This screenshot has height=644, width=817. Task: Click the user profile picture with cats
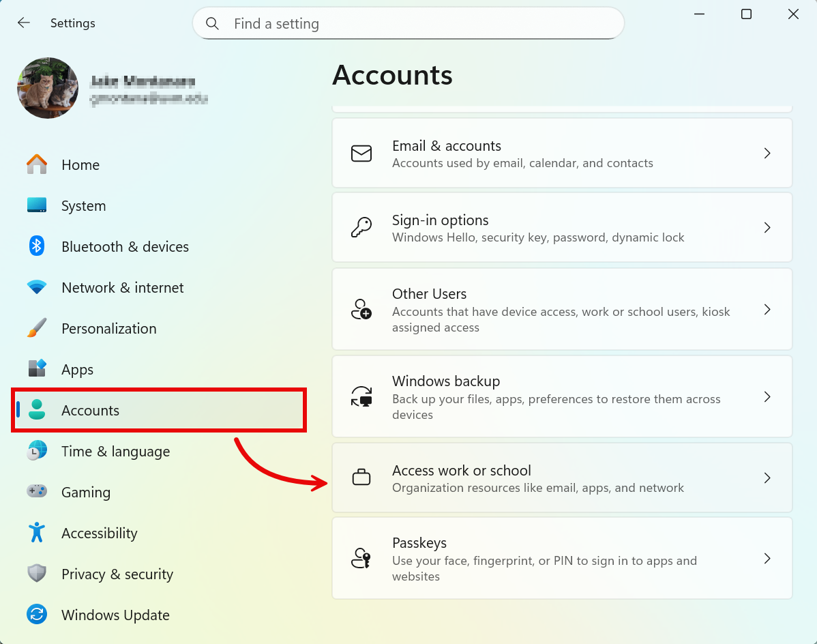pos(48,88)
